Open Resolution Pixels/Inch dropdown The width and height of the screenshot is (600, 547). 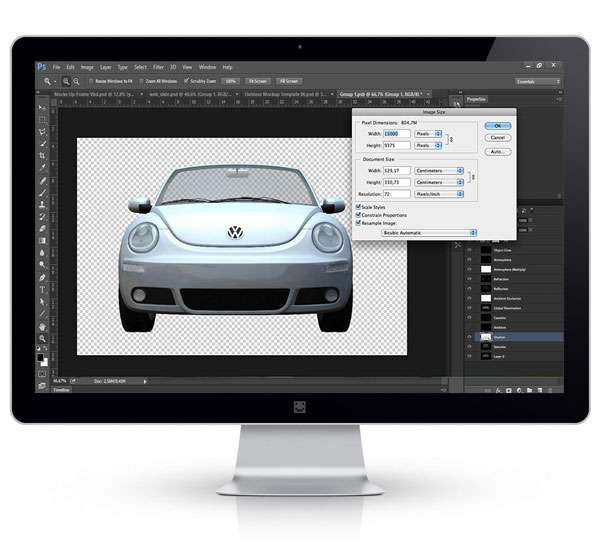[439, 194]
